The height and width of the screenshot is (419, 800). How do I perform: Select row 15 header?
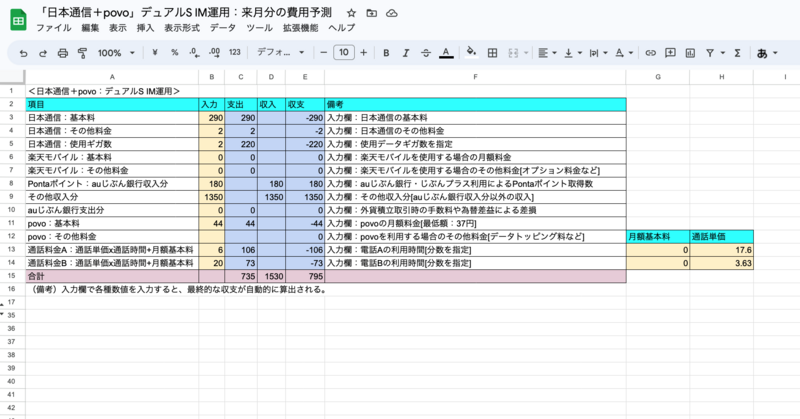[12, 276]
